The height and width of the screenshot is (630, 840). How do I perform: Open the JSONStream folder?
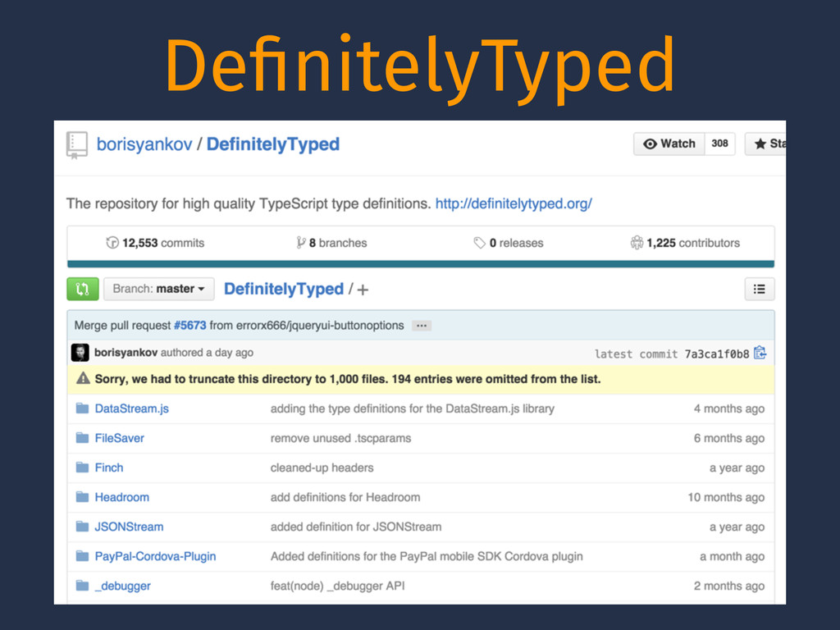coord(129,527)
